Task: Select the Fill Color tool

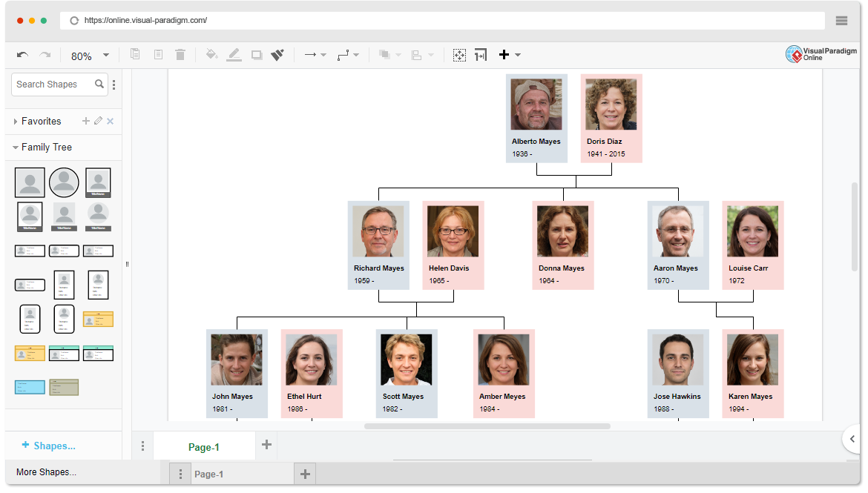Action: tap(211, 54)
